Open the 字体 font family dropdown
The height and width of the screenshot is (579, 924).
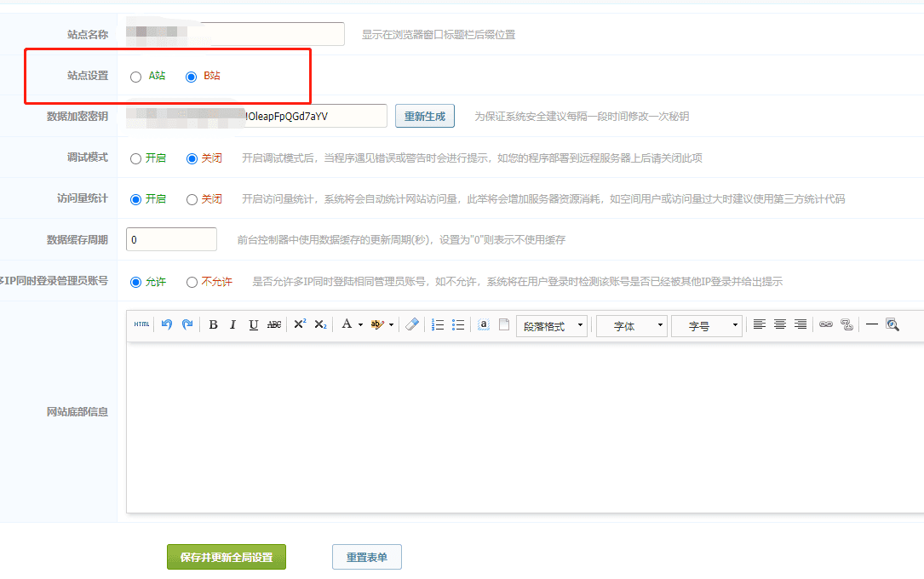pyautogui.click(x=631, y=326)
